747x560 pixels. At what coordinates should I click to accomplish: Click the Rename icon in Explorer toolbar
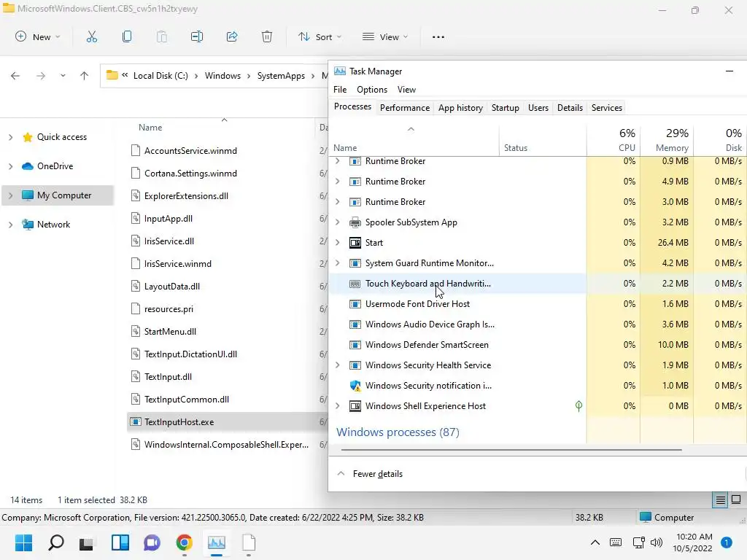(197, 36)
